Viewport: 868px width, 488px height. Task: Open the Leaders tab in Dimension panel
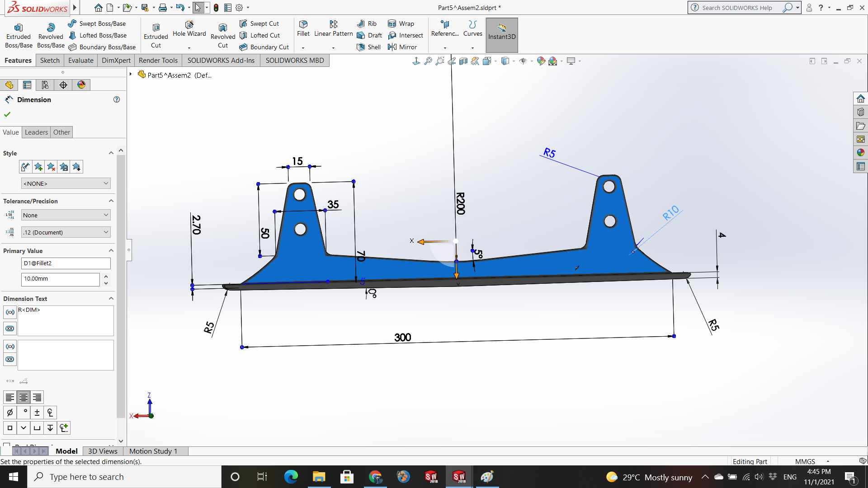pos(36,132)
